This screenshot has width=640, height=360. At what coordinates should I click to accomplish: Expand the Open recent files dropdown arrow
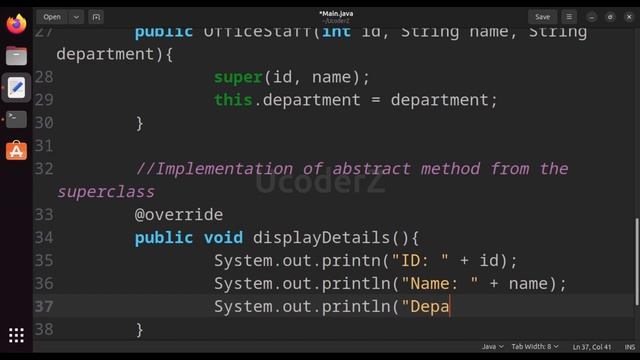pyautogui.click(x=76, y=17)
